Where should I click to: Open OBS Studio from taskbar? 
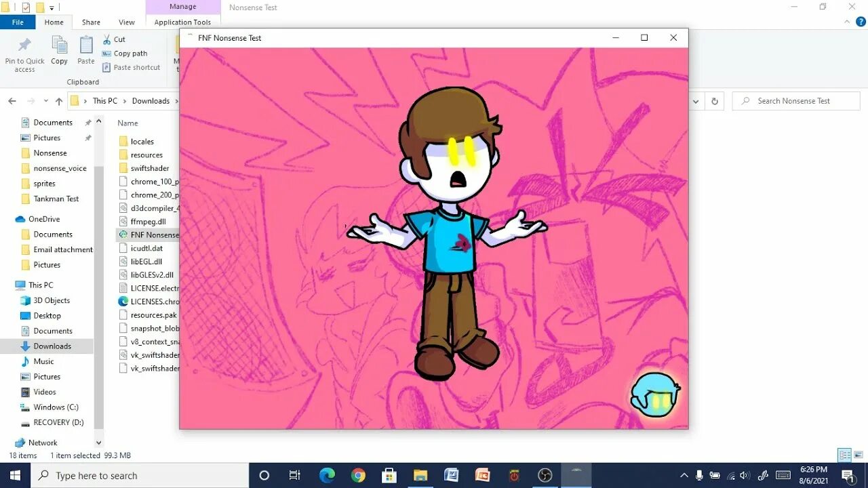[545, 475]
